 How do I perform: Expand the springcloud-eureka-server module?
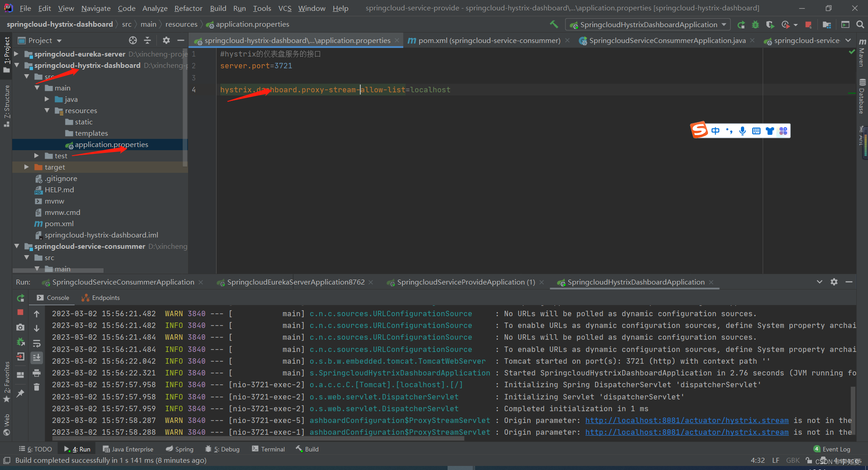[17, 54]
